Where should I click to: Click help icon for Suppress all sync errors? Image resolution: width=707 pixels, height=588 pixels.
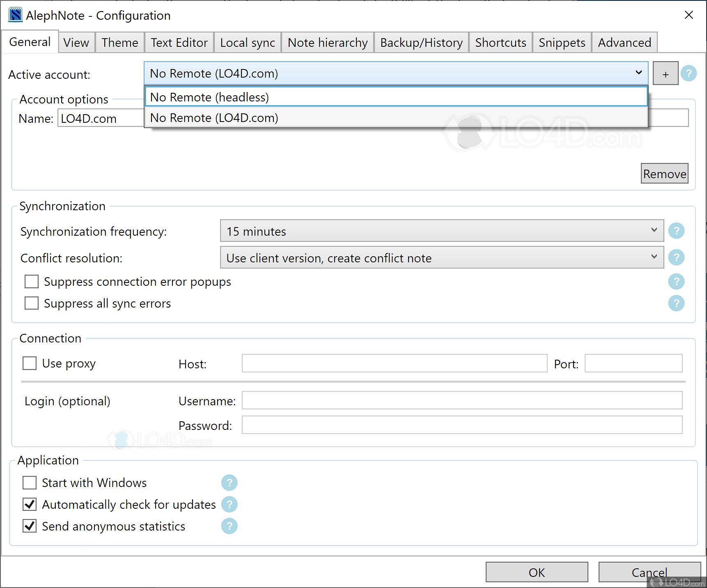pyautogui.click(x=676, y=303)
